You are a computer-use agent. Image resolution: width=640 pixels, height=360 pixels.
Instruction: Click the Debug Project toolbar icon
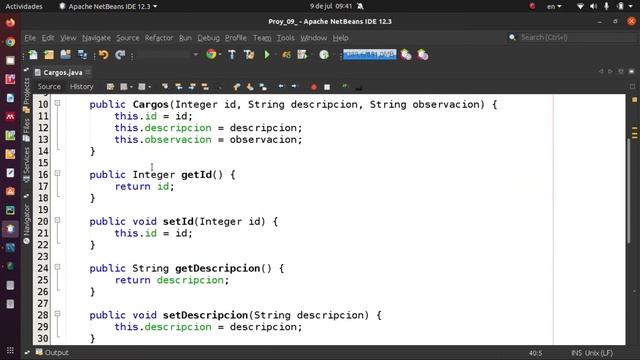287,55
